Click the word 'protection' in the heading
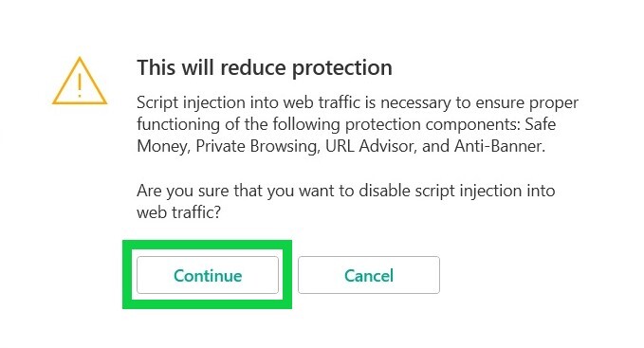The width and height of the screenshot is (644, 348). click(x=342, y=68)
